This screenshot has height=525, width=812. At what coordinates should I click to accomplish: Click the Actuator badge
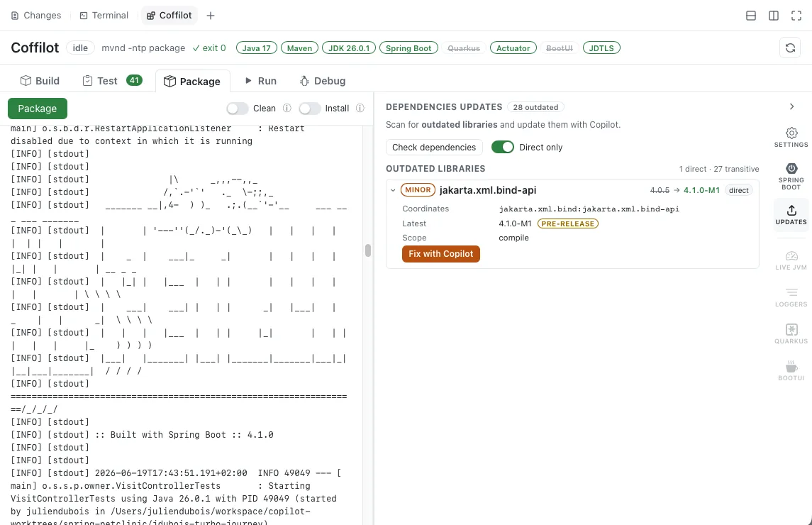click(513, 48)
